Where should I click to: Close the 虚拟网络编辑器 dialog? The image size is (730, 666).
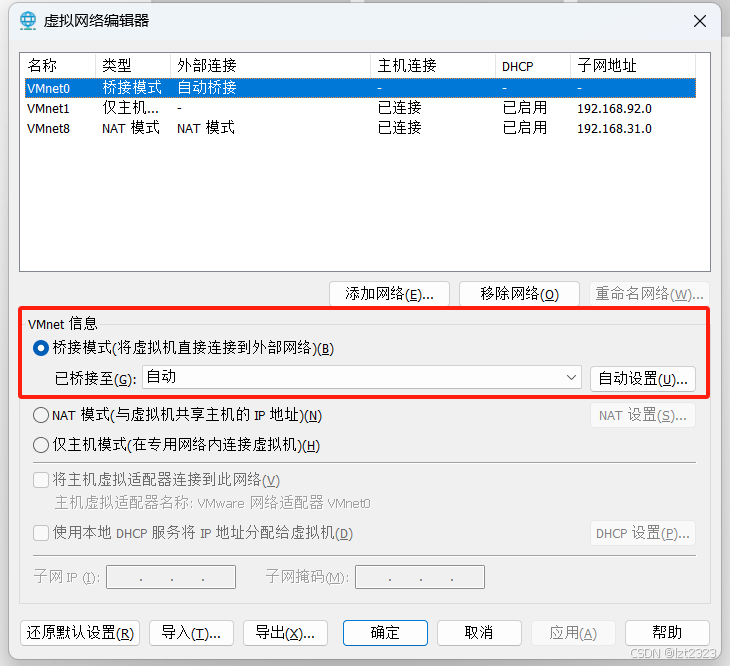(x=700, y=21)
